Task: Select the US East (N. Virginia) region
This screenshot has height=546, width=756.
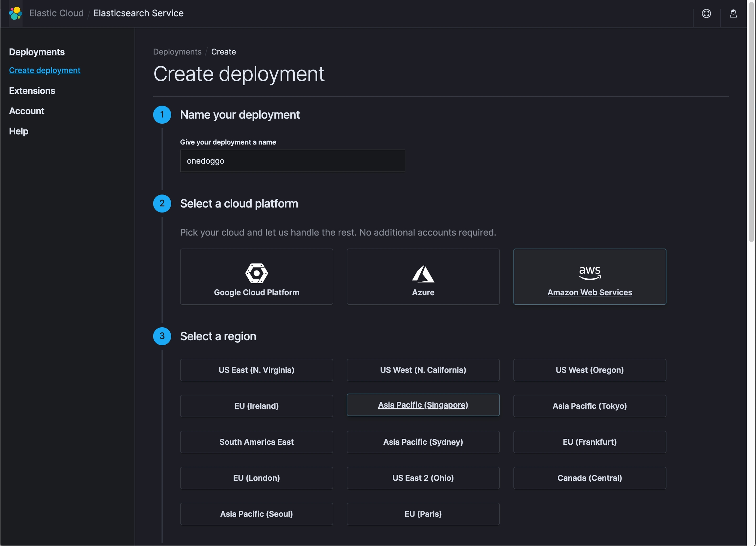Action: click(x=256, y=370)
